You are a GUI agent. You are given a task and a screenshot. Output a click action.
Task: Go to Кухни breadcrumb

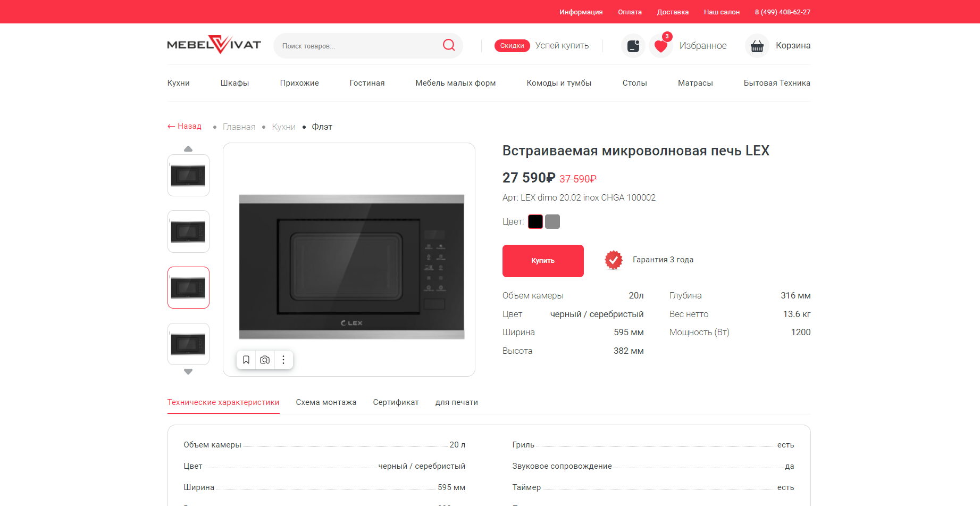pos(283,127)
